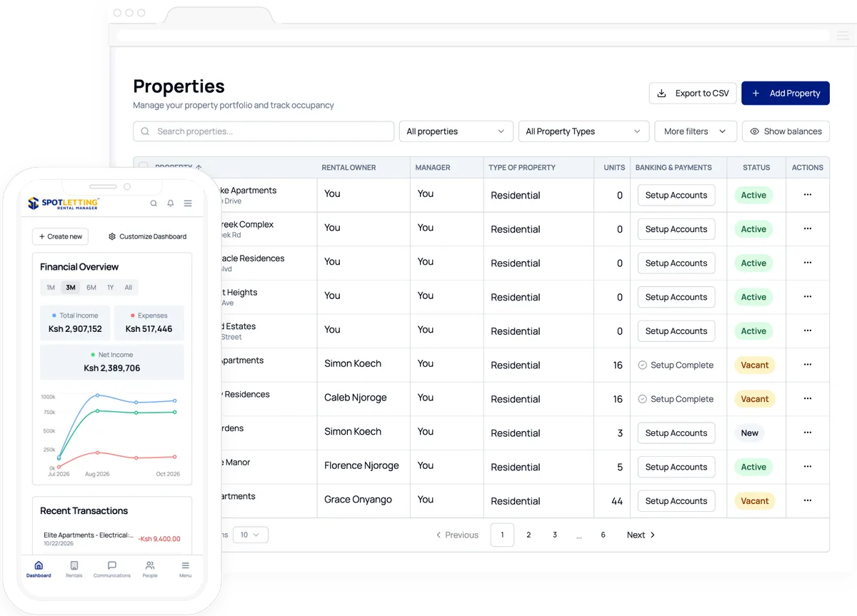Tap the Spotletting logo on the phone

63,203
